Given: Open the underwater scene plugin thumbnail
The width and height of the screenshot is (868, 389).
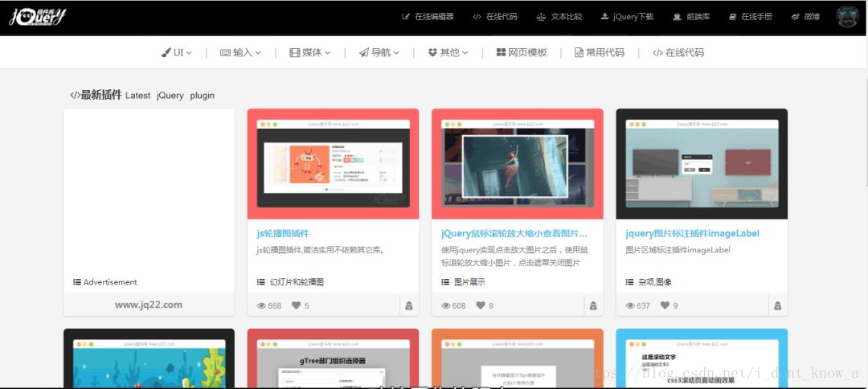Looking at the screenshot, I should click(149, 358).
